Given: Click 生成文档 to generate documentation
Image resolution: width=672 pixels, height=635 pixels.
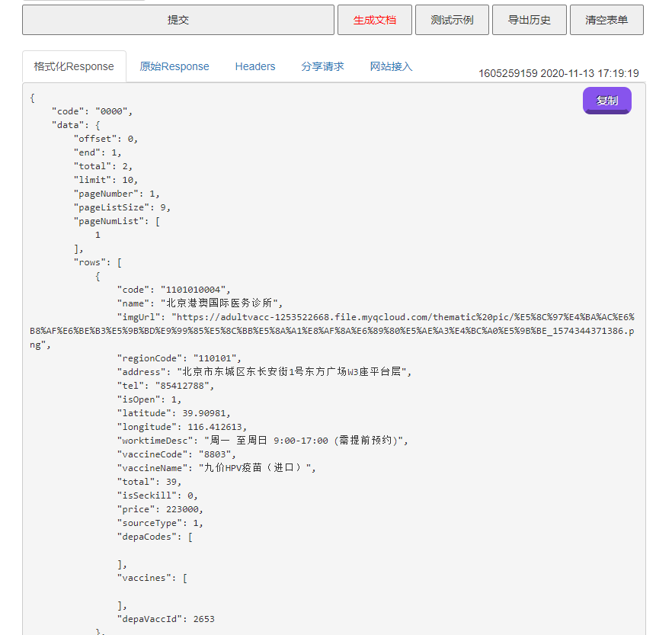Looking at the screenshot, I should coord(375,19).
